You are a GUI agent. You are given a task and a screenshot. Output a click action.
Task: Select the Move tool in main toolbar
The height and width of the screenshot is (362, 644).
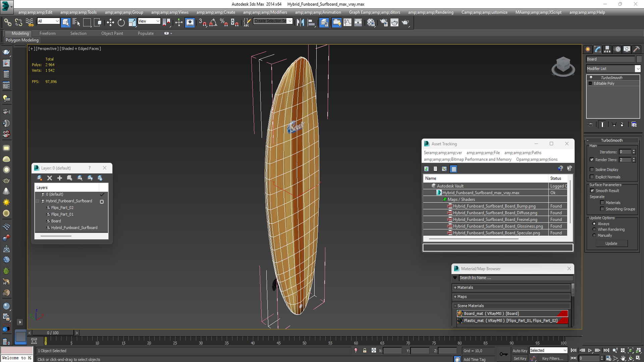(110, 22)
